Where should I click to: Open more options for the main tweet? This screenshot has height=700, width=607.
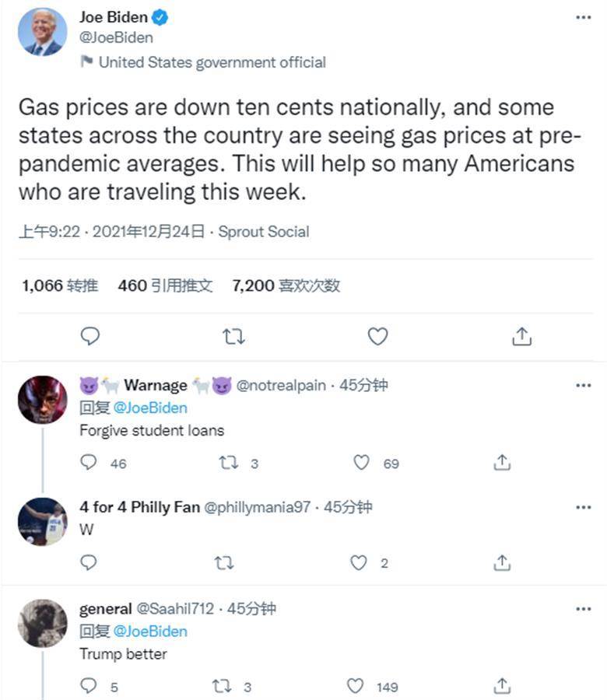(583, 17)
